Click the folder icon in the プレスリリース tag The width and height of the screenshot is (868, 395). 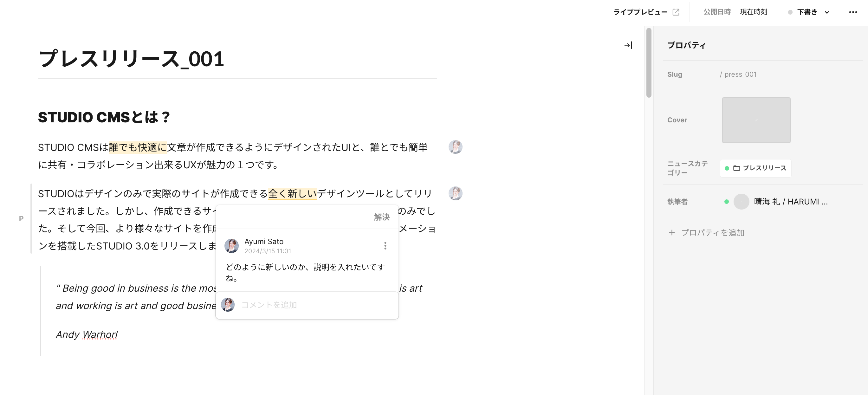(x=736, y=168)
